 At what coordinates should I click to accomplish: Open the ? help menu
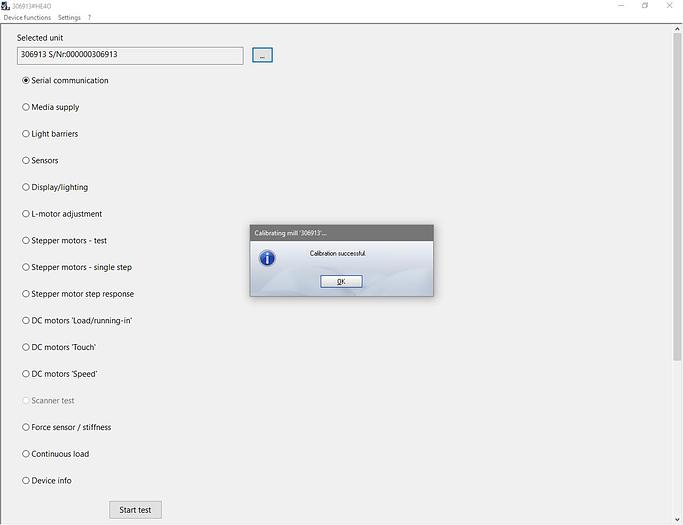pyautogui.click(x=89, y=18)
